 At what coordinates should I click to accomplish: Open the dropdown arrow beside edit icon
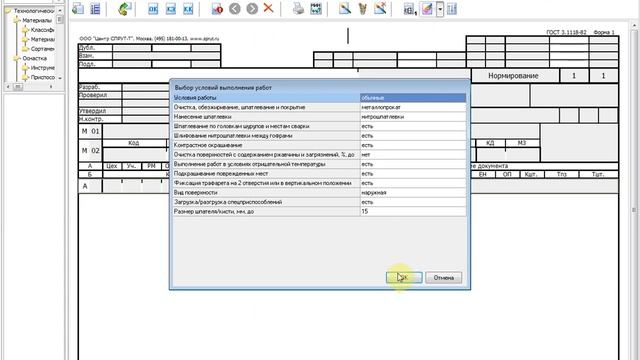coord(440,9)
